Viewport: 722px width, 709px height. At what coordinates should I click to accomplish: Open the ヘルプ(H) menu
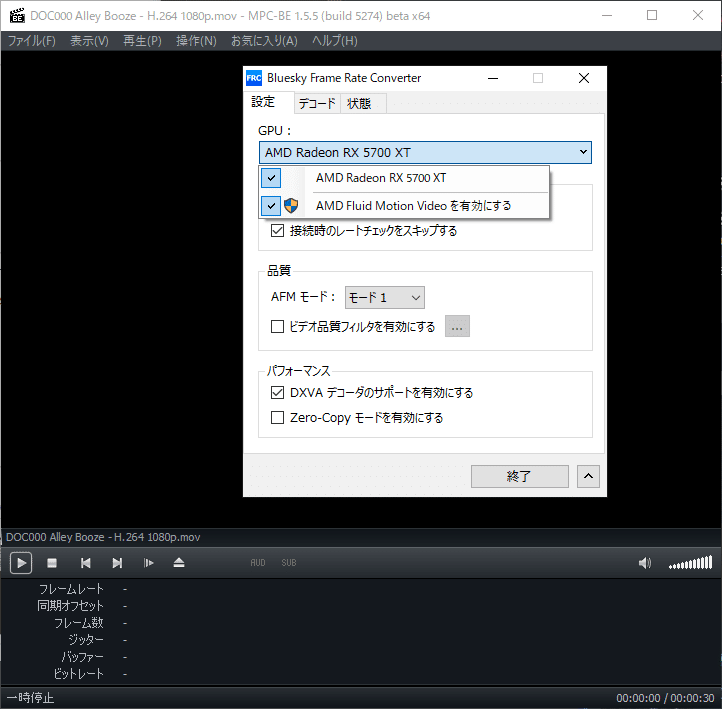coord(335,41)
